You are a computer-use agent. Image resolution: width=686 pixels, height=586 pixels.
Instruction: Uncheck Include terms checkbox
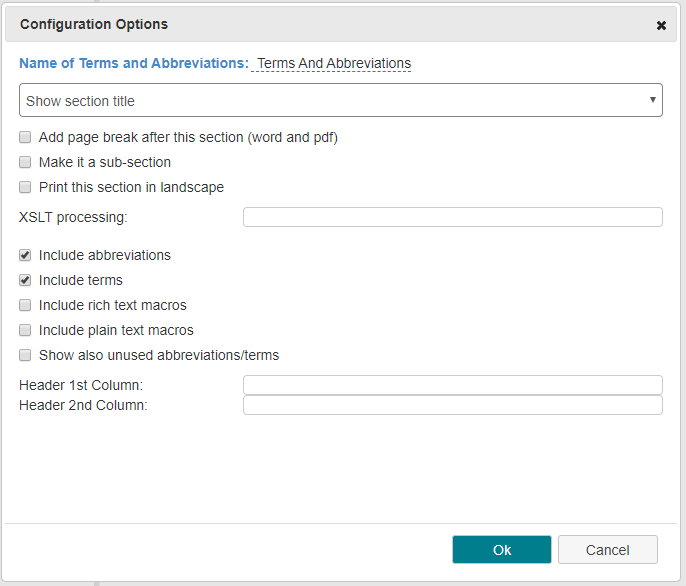(x=25, y=280)
